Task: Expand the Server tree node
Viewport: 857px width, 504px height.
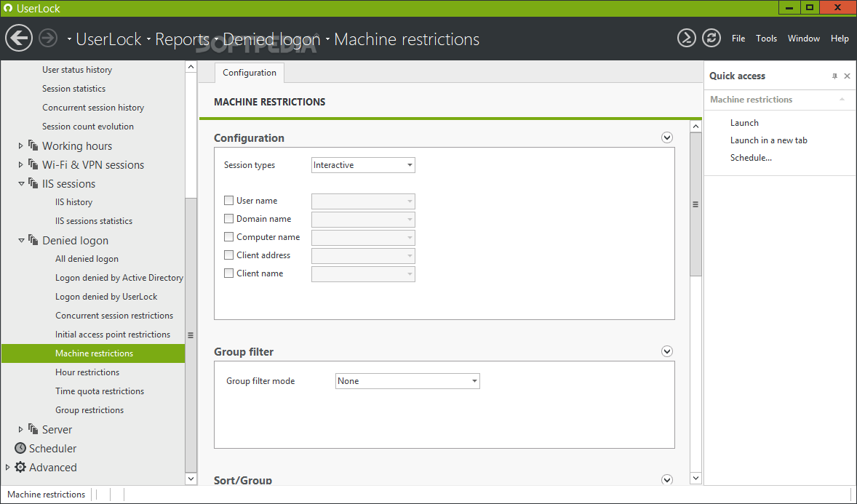Action: [21, 429]
